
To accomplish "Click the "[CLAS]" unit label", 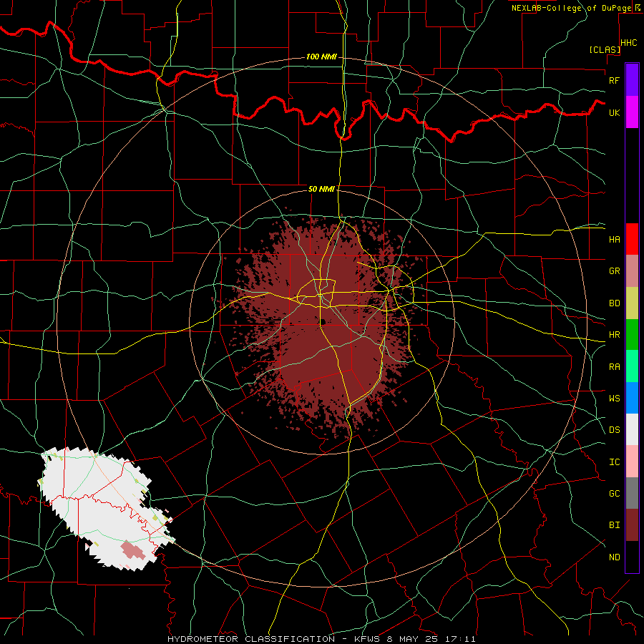I will click(605, 50).
